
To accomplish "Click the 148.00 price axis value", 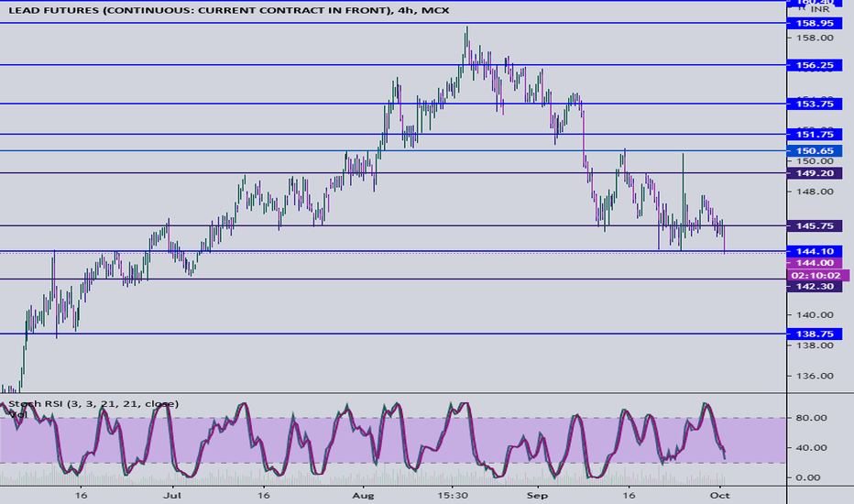I will [x=815, y=192].
